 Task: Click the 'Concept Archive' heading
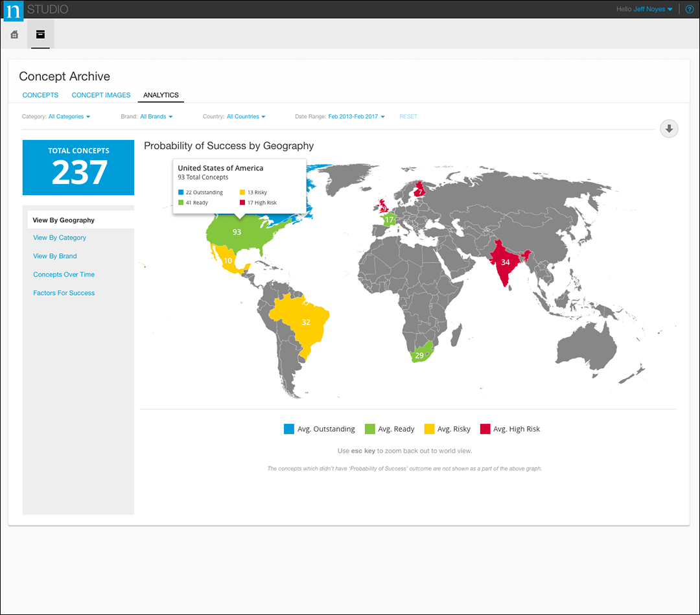click(65, 76)
